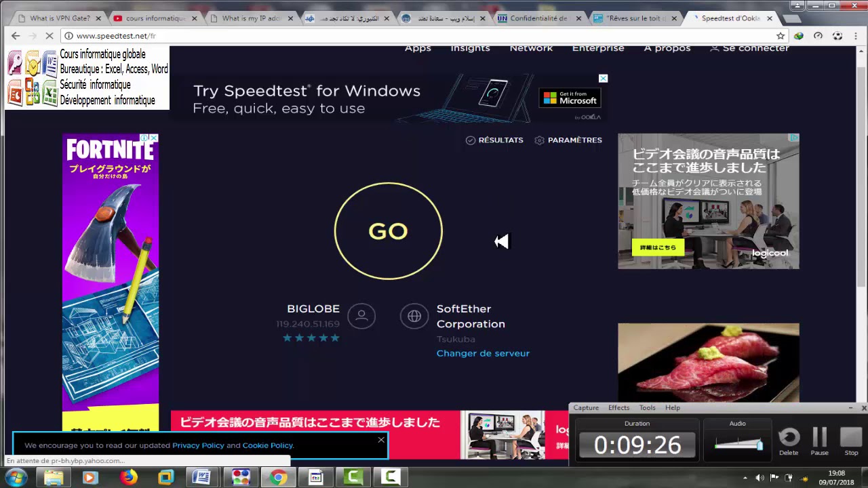Click the Changer de serveur link
The image size is (868, 488).
483,353
